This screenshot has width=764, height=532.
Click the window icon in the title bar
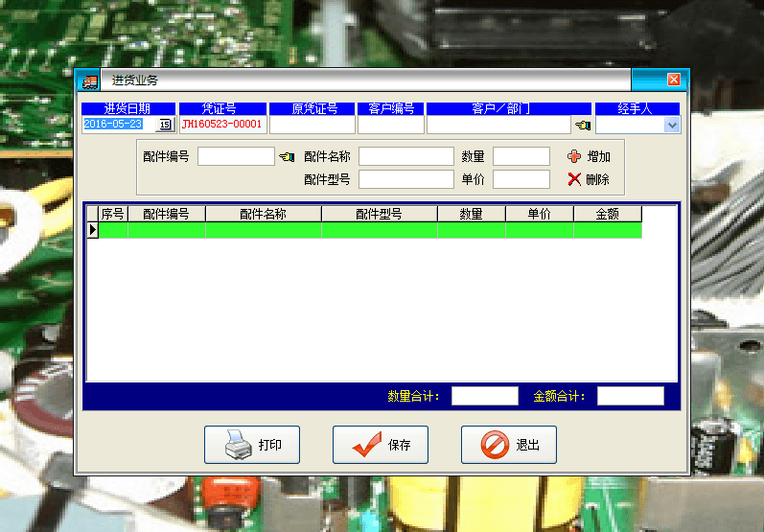[88, 81]
